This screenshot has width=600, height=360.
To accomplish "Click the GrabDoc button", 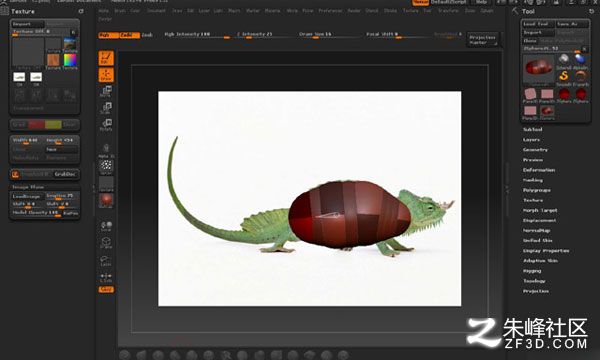I will pyautogui.click(x=65, y=174).
